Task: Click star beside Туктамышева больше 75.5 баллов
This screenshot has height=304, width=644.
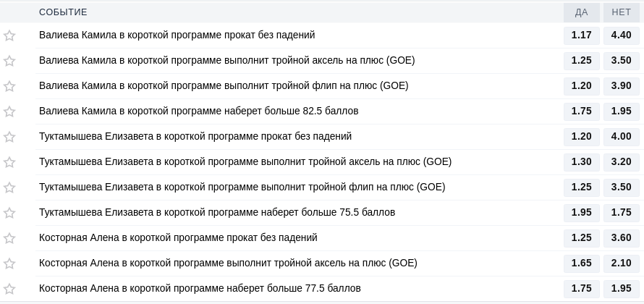Action: coord(9,213)
